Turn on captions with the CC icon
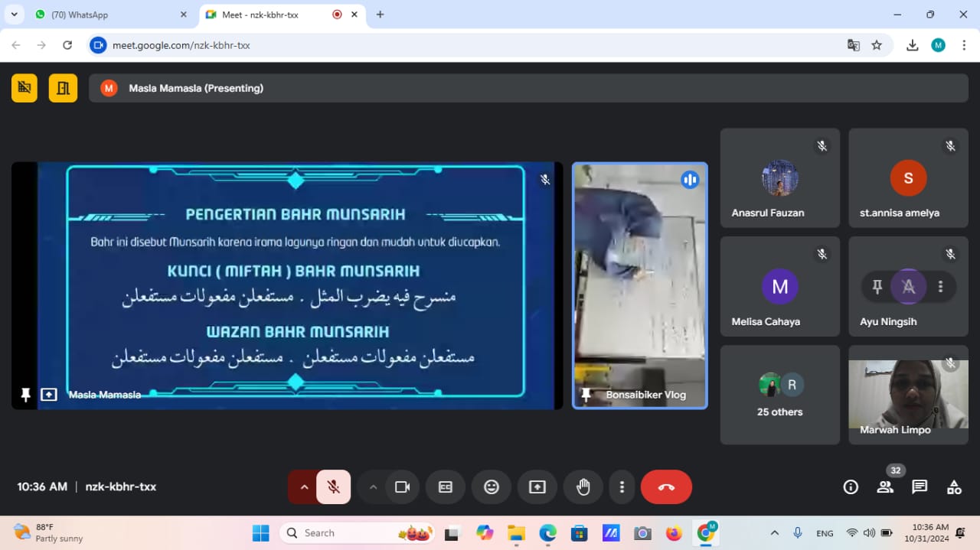Screen dimensions: 980x550 [x=445, y=487]
